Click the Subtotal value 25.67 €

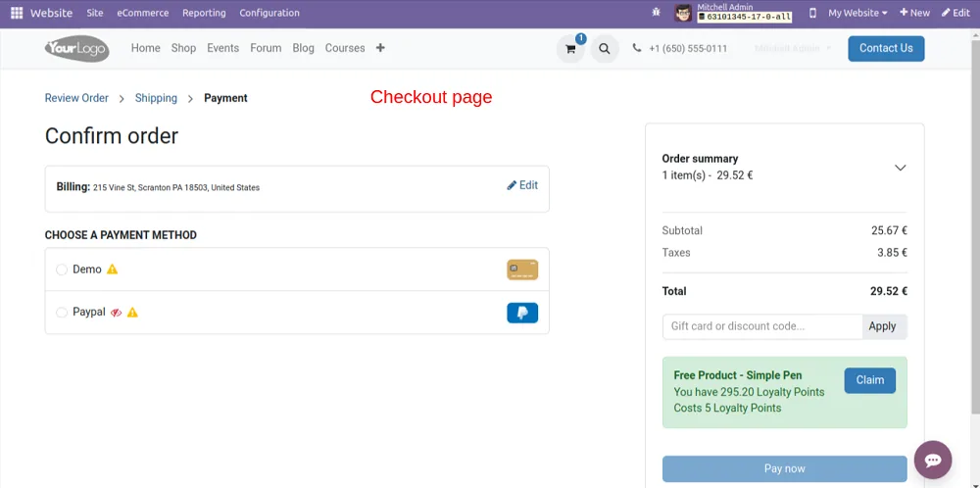click(x=890, y=230)
